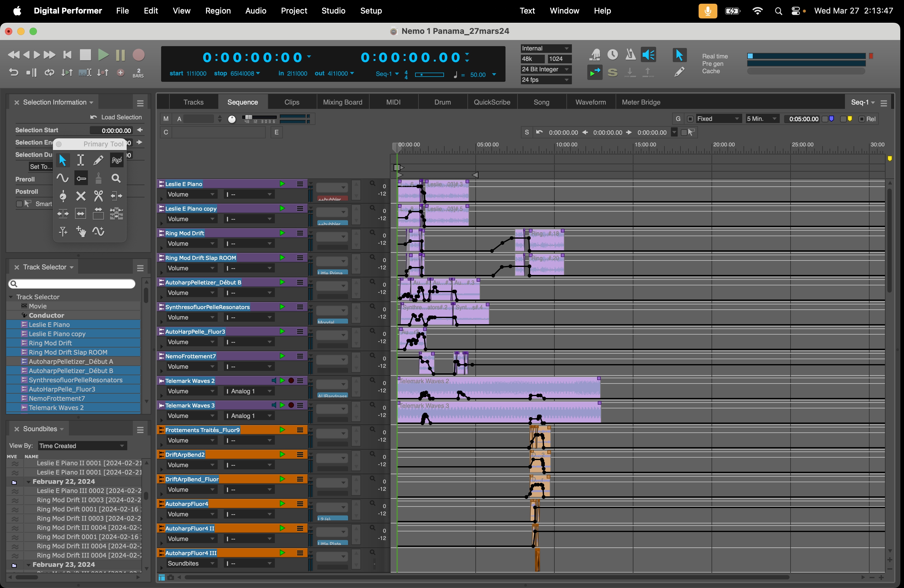904x588 pixels.
Task: Select the Scissors tool
Action: tap(98, 196)
